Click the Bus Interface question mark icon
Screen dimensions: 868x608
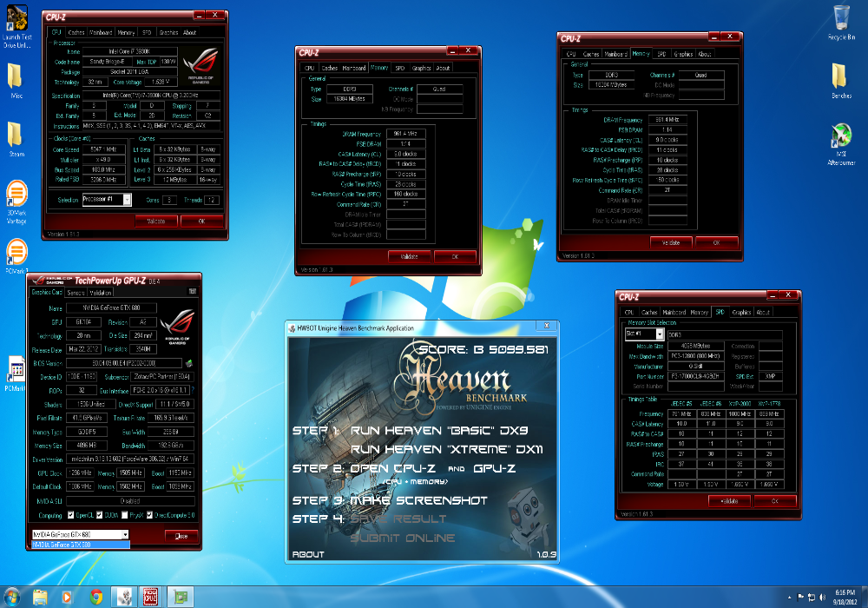tap(192, 390)
